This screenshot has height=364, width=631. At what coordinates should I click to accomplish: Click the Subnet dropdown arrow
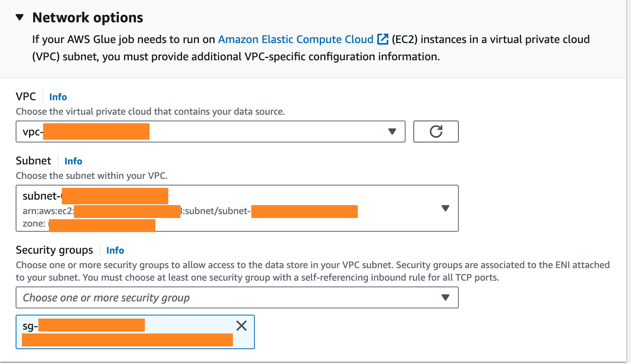pos(445,208)
